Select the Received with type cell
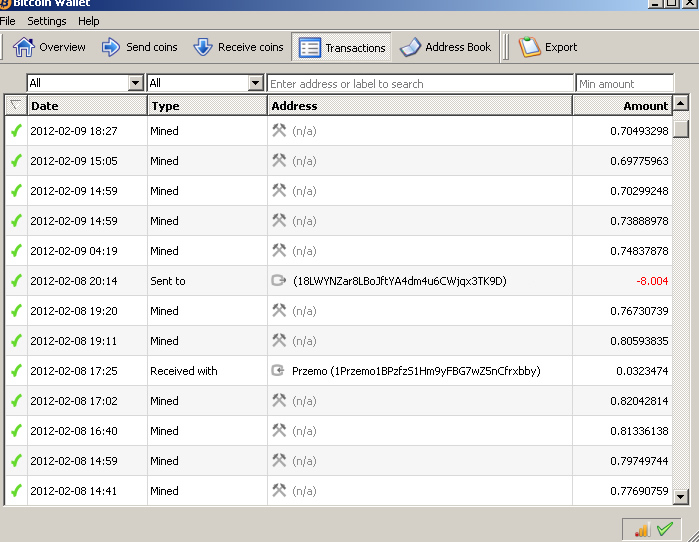This screenshot has height=542, width=699. (207, 371)
